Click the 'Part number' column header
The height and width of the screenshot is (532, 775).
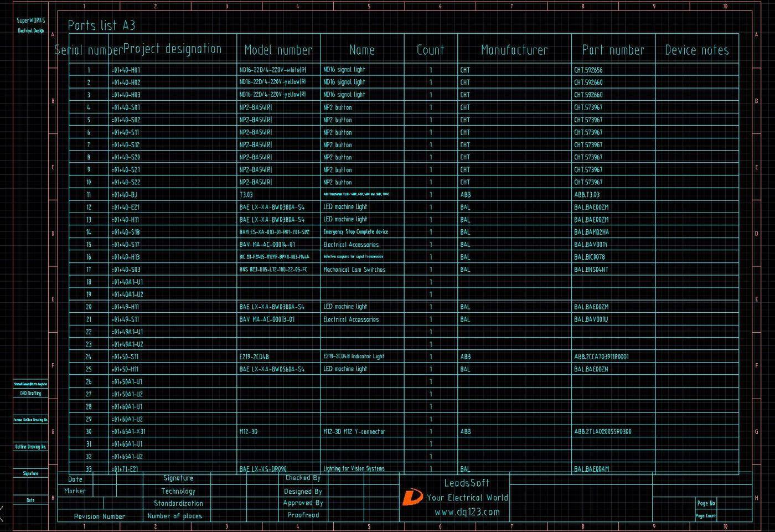click(613, 50)
